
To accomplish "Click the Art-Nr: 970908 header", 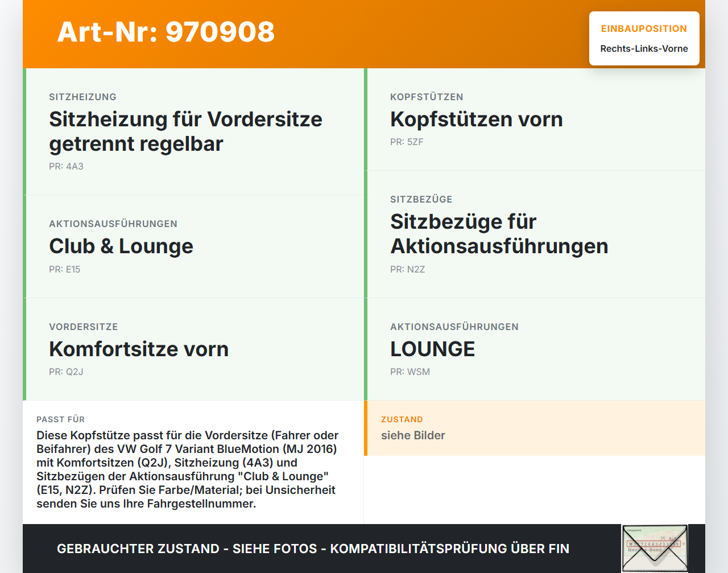I will [x=166, y=33].
